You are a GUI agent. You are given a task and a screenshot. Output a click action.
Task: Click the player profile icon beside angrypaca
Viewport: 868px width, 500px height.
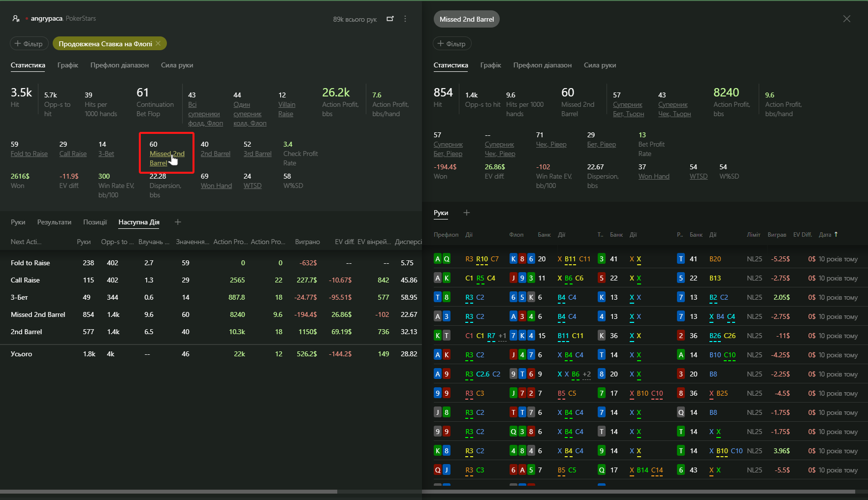pyautogui.click(x=16, y=19)
